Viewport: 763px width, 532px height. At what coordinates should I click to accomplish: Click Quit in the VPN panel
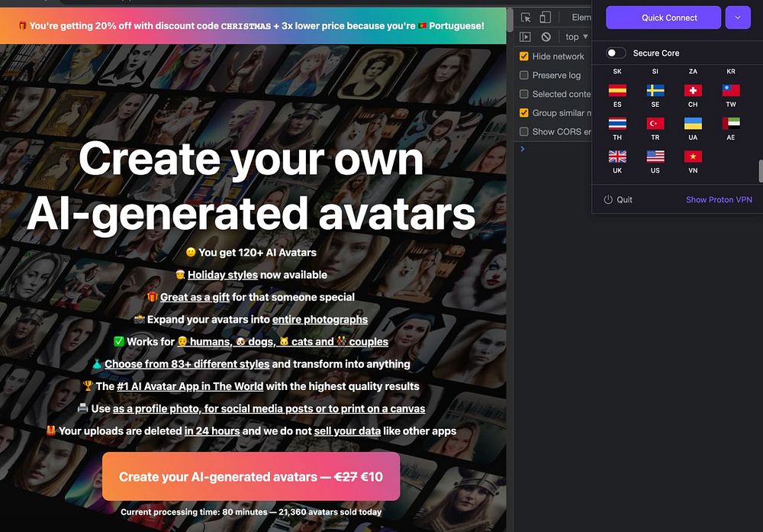(x=624, y=199)
